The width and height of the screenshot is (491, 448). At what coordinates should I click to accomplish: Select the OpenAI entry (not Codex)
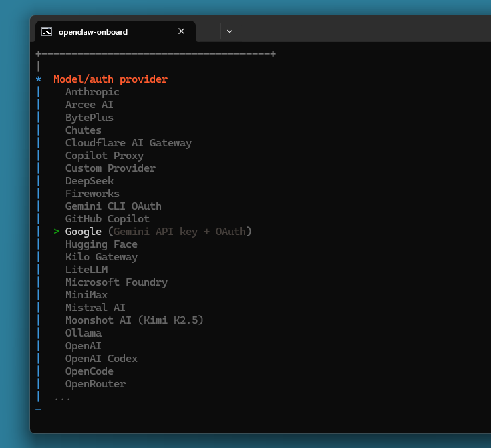[84, 346]
